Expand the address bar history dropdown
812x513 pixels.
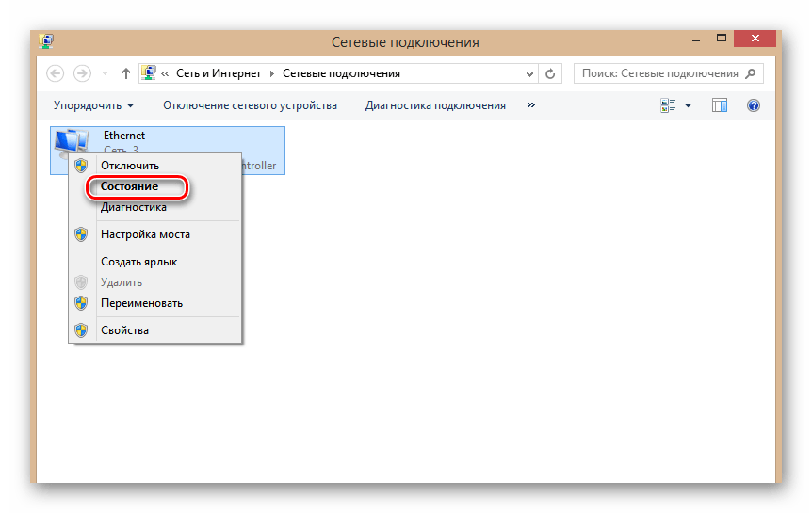tap(528, 73)
